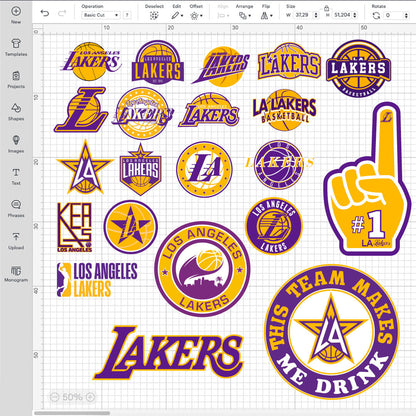416x416 pixels.
Task: Click the horizontal scrollbar at canvas bottom
Action: pos(72,413)
